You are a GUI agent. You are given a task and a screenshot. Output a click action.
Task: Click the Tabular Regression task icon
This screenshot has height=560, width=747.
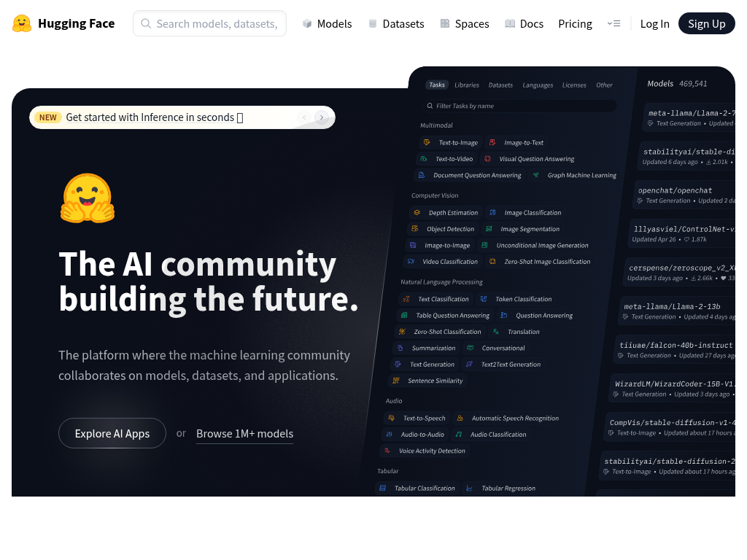tap(469, 488)
